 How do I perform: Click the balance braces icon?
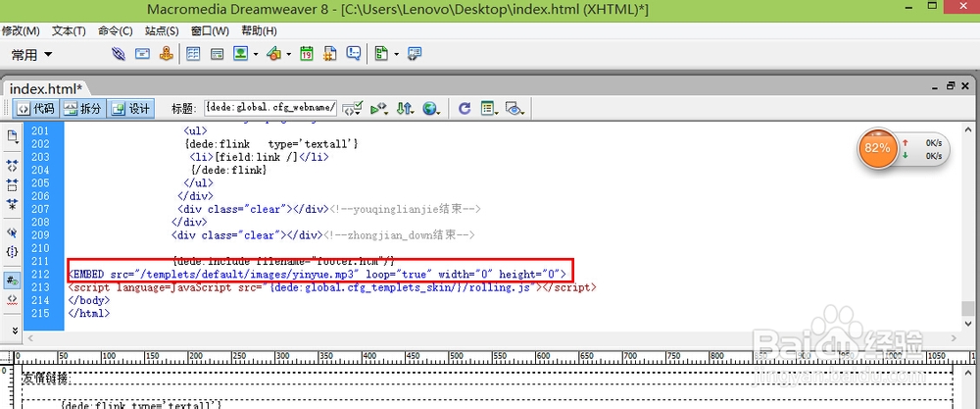pos(13,251)
